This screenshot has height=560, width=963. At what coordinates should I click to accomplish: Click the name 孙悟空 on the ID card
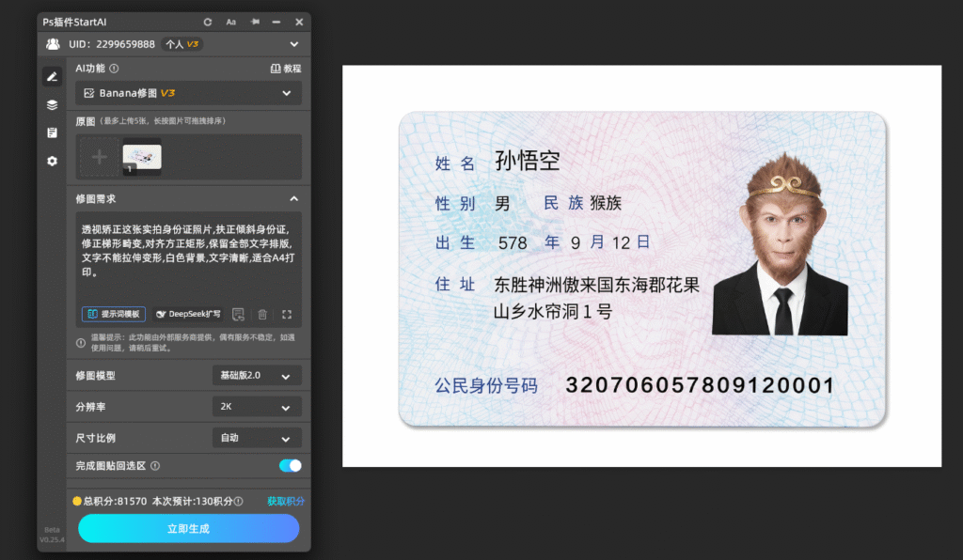(x=528, y=162)
